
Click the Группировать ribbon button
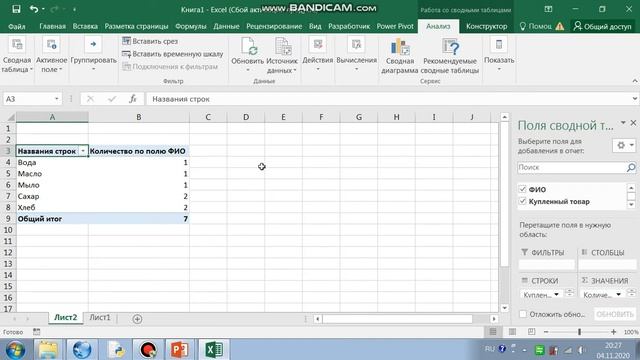[x=93, y=55]
